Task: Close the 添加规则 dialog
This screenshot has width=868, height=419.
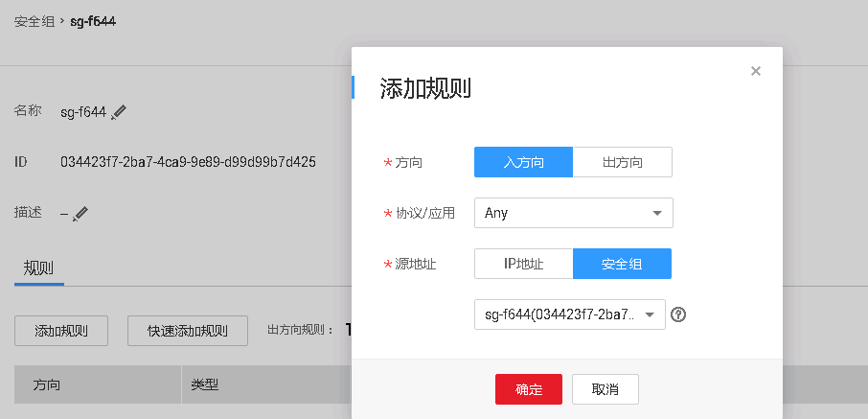Action: point(756,71)
